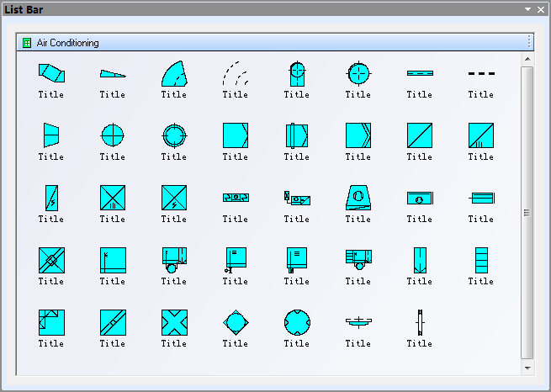Choose the narrow rectangle with lightning bolt symbol

point(50,198)
